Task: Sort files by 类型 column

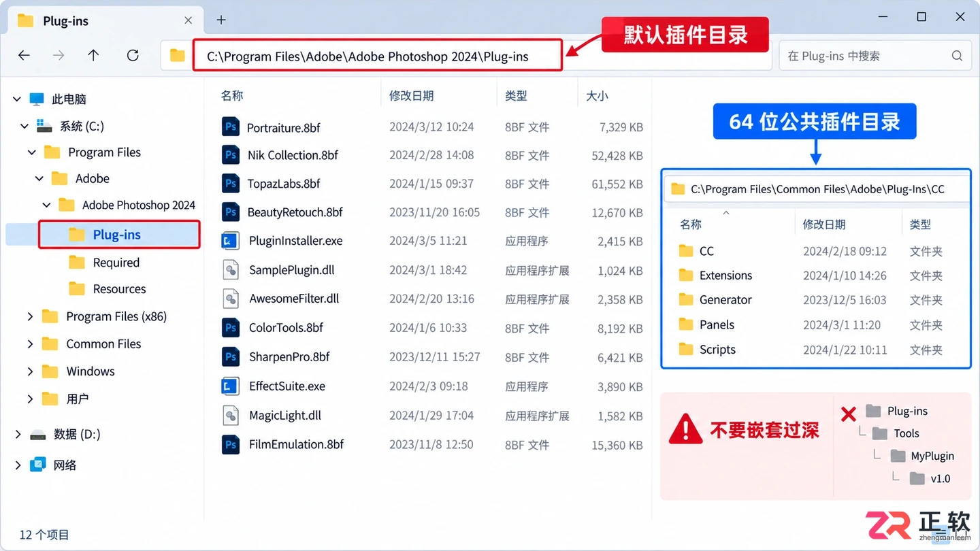Action: pos(516,96)
